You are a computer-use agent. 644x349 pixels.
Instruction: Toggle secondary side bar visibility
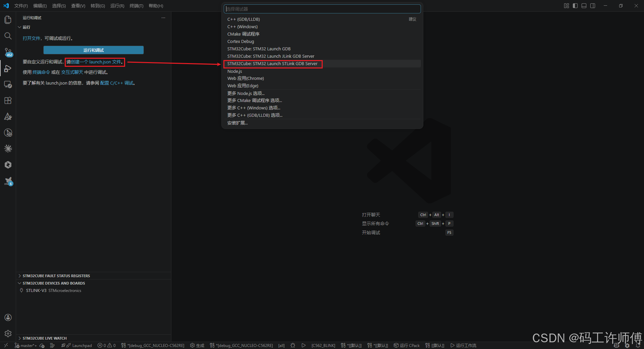coord(593,6)
